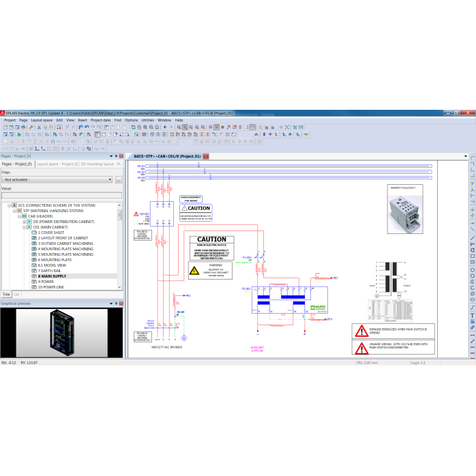Open the Insert menu
The image size is (476, 476).
pyautogui.click(x=83, y=120)
